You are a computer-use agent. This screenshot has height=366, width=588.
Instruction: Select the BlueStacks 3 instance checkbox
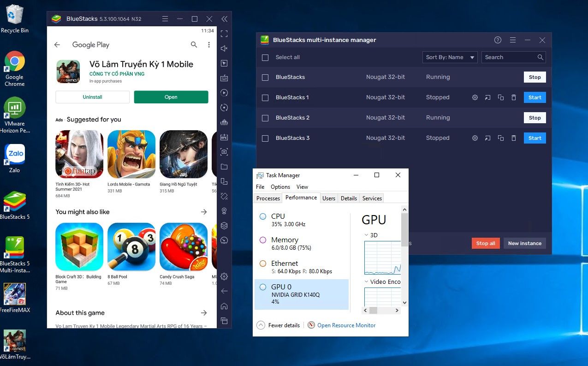pos(265,138)
